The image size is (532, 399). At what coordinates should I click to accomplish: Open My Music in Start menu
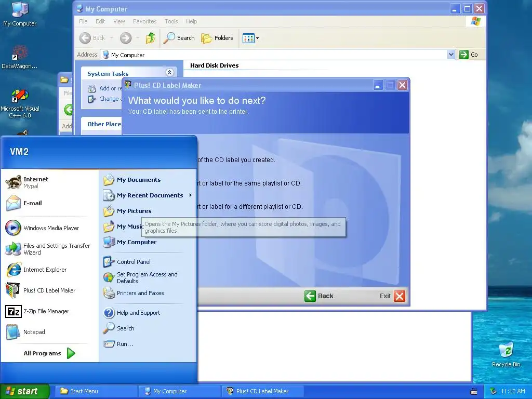[122, 227]
